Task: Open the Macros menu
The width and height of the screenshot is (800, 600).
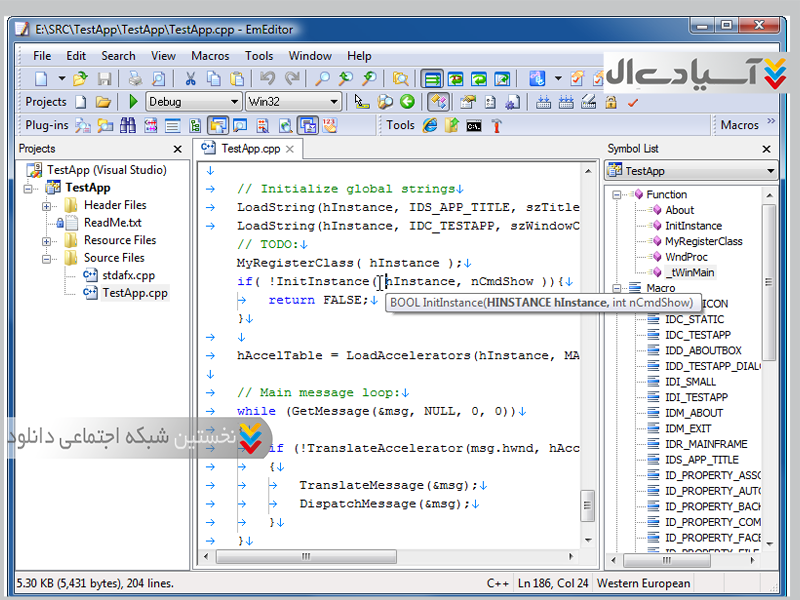Action: [209, 56]
